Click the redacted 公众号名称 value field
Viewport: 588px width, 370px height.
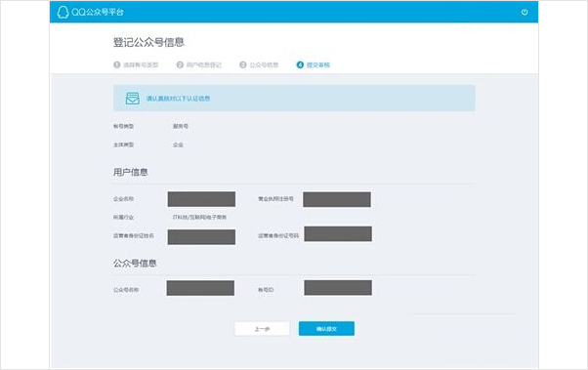pyautogui.click(x=200, y=288)
